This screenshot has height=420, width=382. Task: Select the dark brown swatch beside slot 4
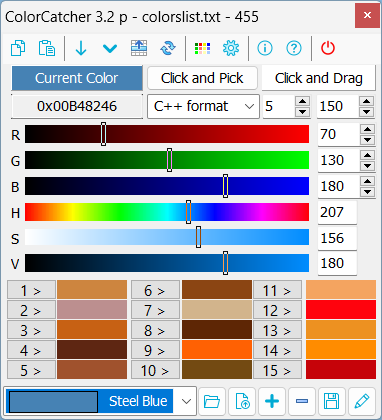92,350
